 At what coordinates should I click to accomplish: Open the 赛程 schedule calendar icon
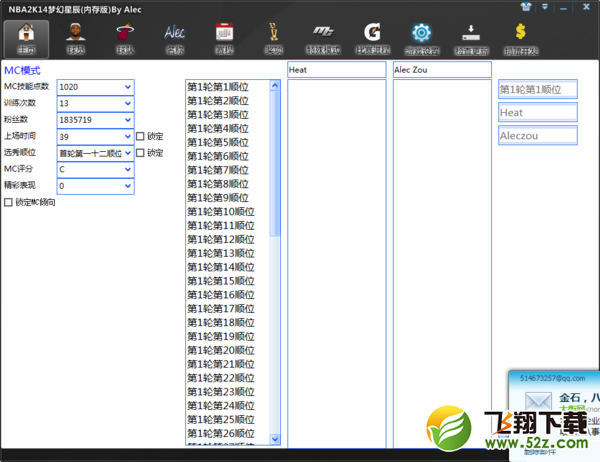224,39
